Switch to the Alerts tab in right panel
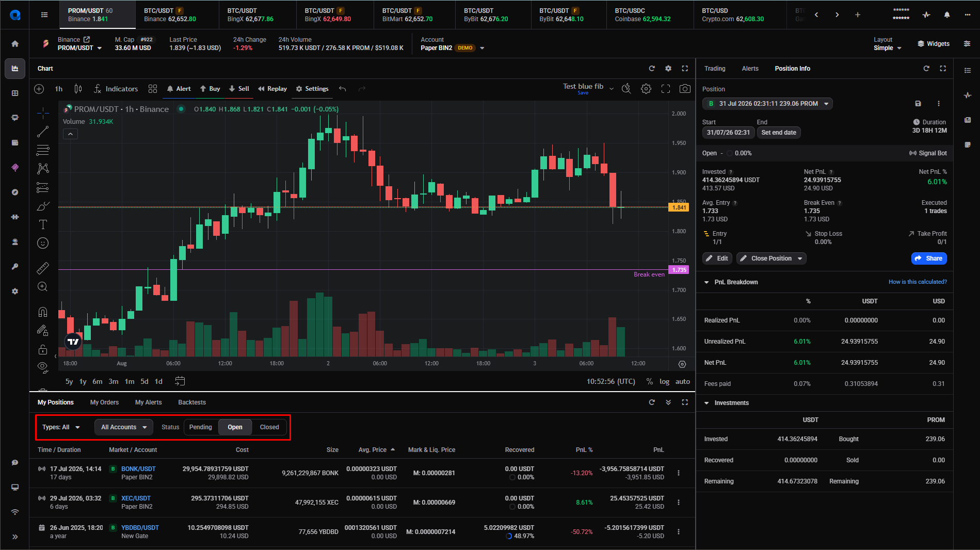The width and height of the screenshot is (980, 550). [x=750, y=69]
